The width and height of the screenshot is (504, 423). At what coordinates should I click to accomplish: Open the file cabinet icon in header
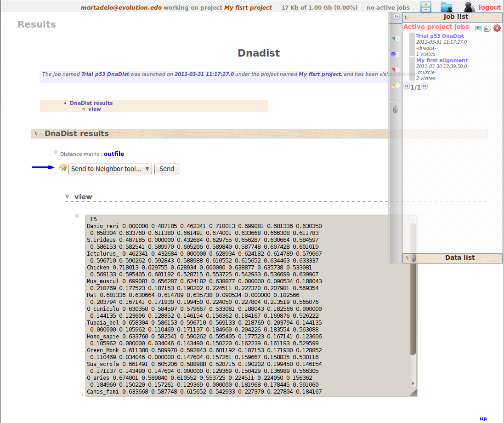pyautogui.click(x=426, y=7)
